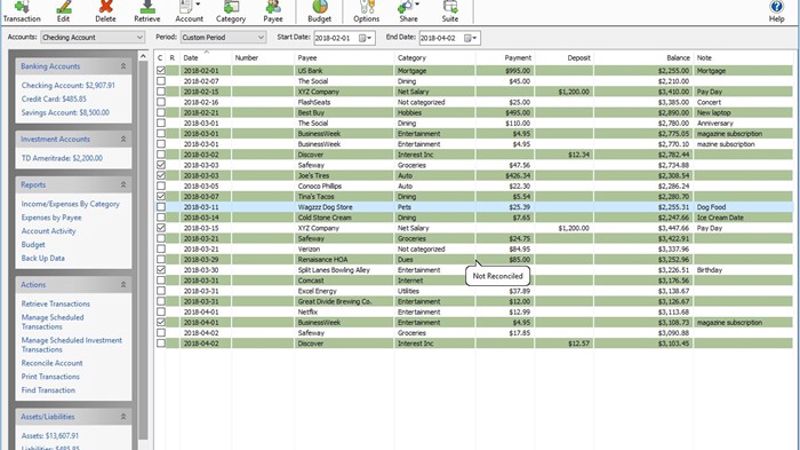Select the Excel Energy payee cell

point(344,291)
